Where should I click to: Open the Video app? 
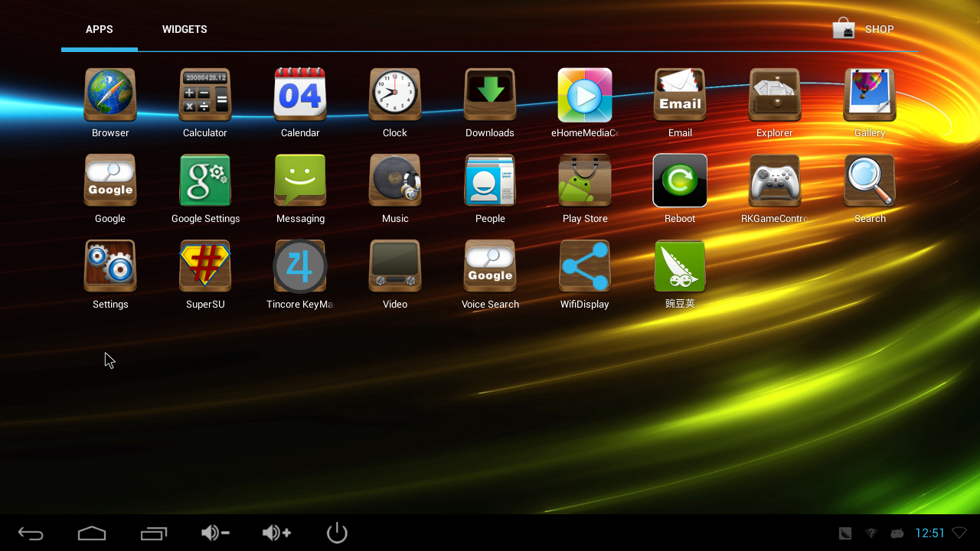click(395, 266)
